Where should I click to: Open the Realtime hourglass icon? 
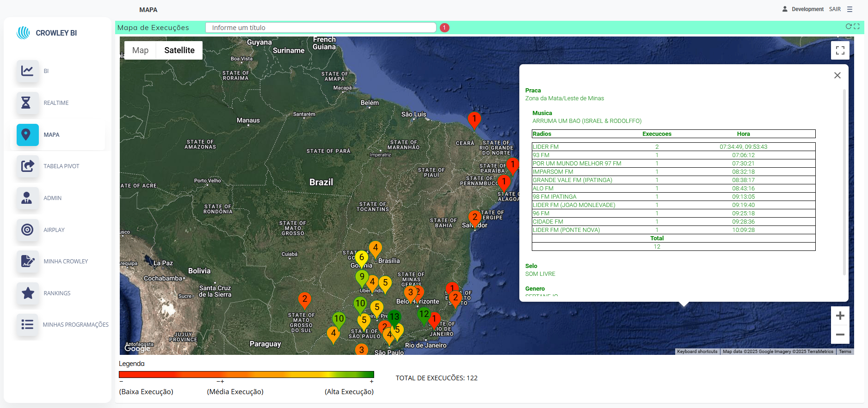[27, 103]
